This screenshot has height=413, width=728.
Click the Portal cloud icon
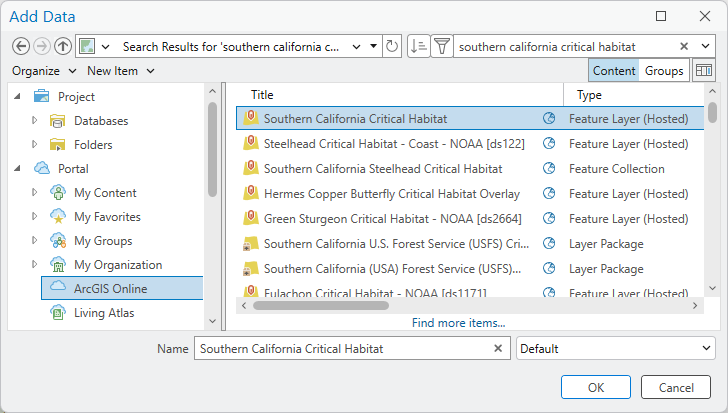(x=42, y=168)
